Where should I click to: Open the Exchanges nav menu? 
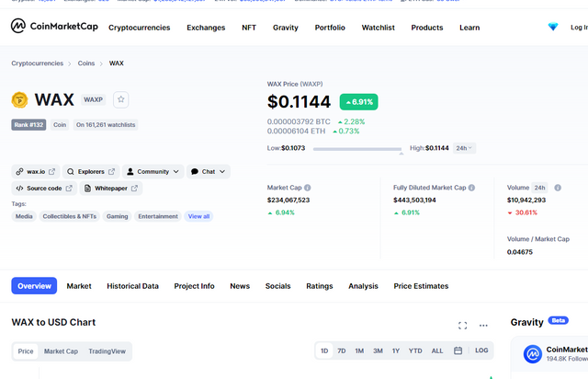(x=206, y=28)
